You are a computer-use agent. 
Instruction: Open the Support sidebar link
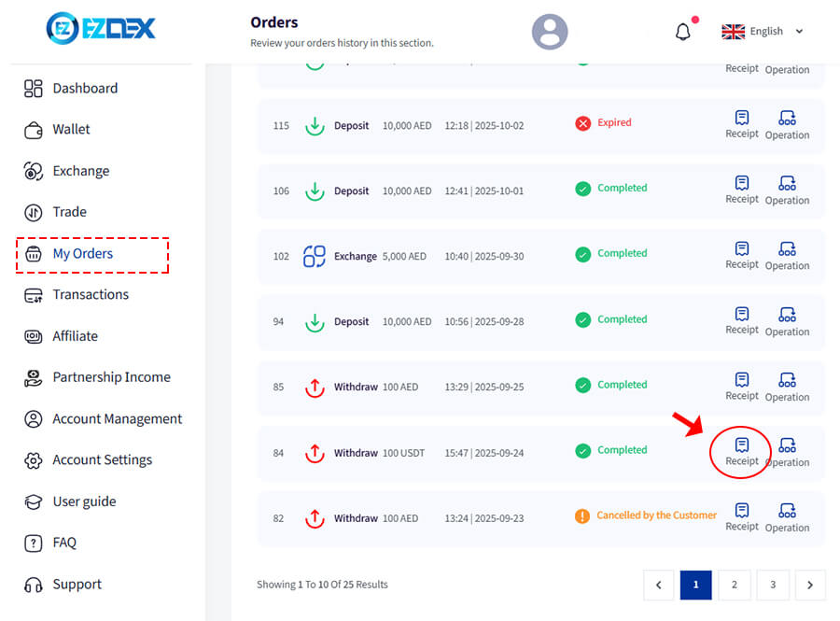77,585
